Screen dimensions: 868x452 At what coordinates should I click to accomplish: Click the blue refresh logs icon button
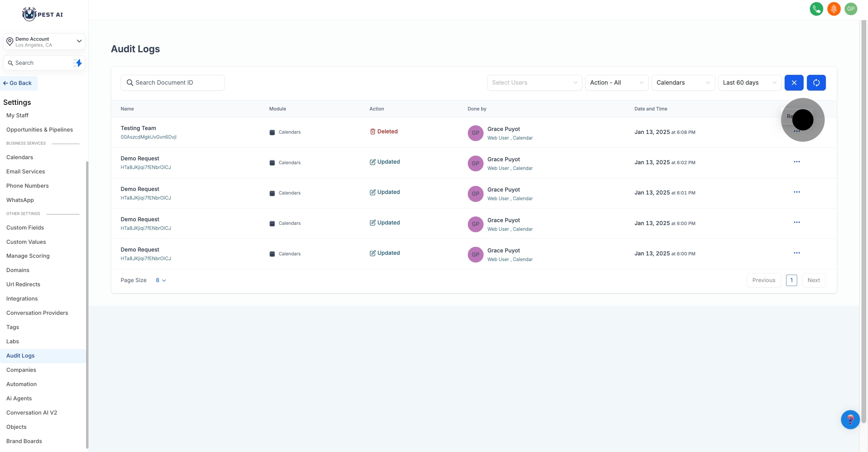(816, 83)
